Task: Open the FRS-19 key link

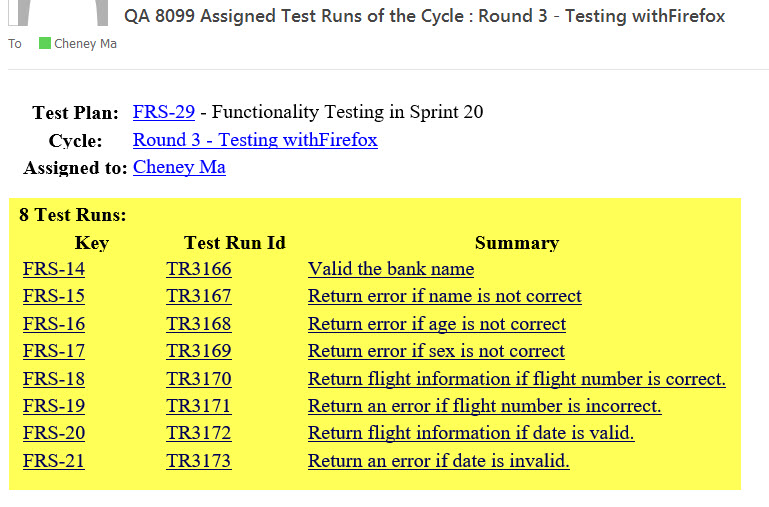Action: tap(54, 406)
